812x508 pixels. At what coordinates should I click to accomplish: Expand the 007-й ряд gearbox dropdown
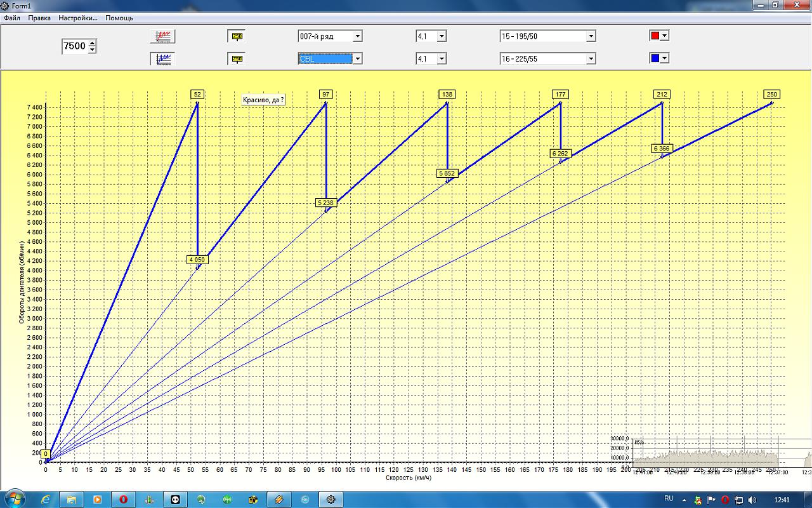pyautogui.click(x=358, y=36)
